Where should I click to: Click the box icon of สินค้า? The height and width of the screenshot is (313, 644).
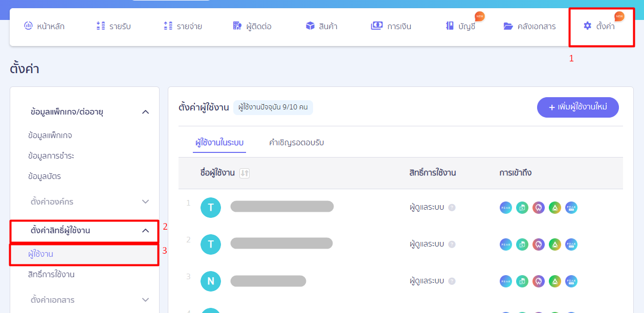tap(310, 26)
